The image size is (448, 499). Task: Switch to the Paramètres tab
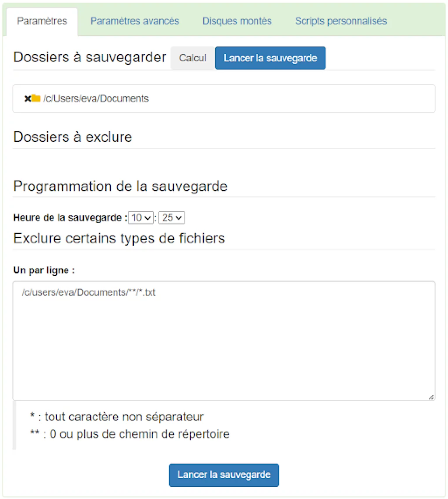[x=42, y=21]
